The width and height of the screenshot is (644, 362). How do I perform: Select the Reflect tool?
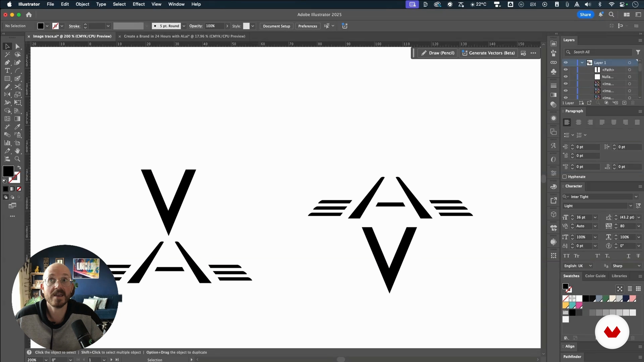7,94
